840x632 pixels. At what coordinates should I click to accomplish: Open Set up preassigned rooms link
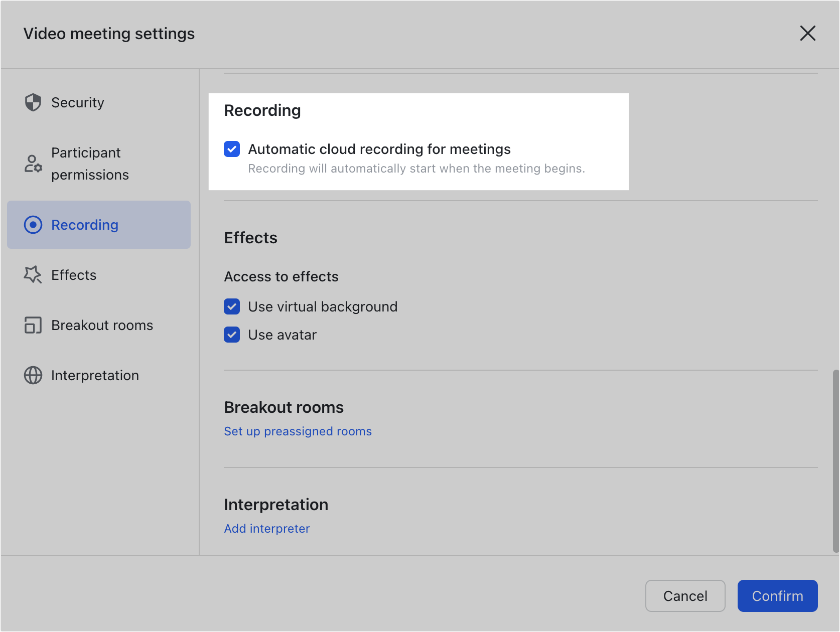click(298, 431)
